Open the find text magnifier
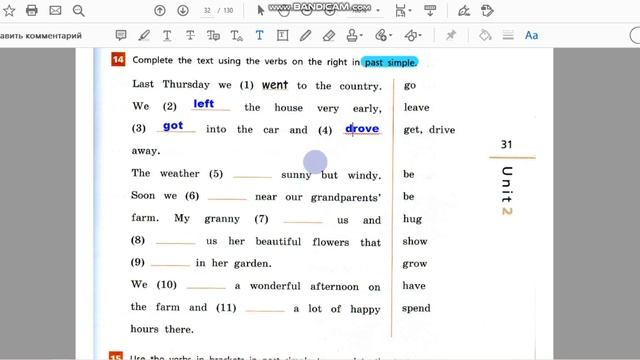The image size is (640, 360). (78, 11)
